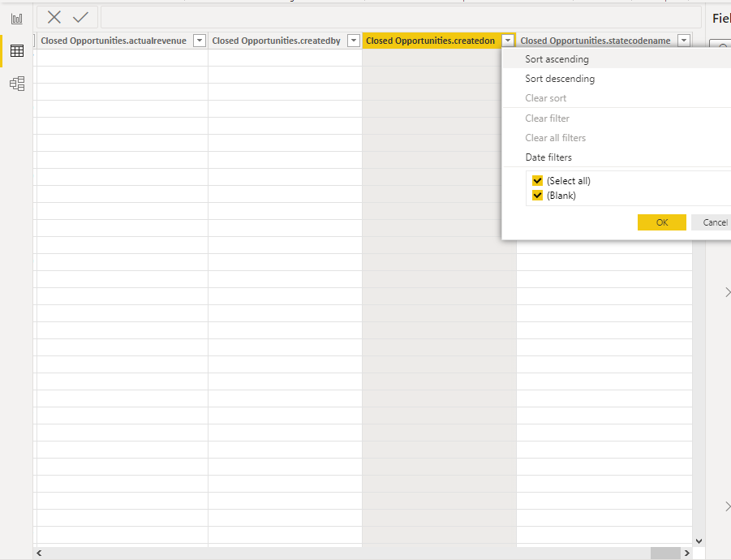Toggle the (Select all) checkbox
This screenshot has width=731, height=560.
(x=538, y=181)
